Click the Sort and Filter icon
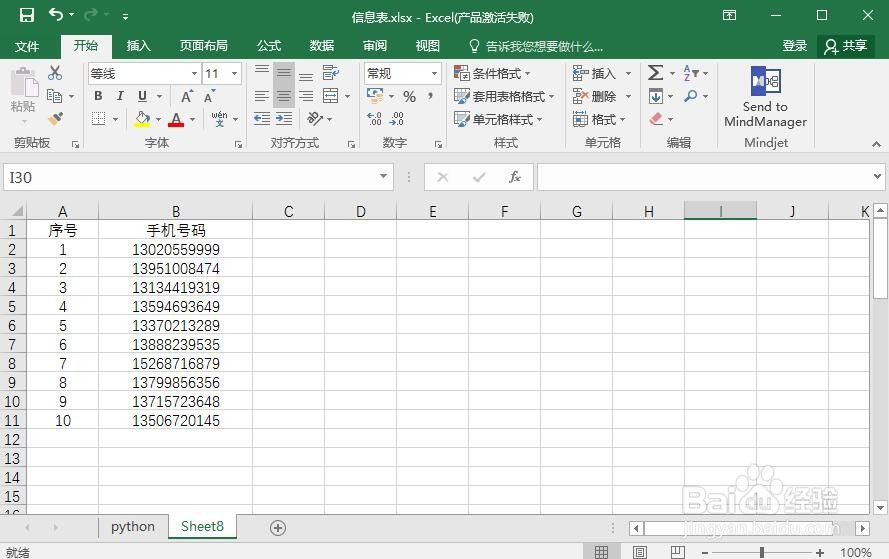 click(x=691, y=73)
